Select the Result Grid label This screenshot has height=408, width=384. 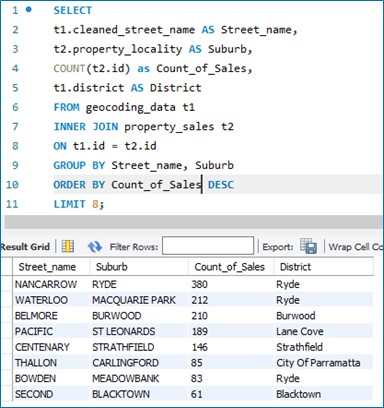click(x=25, y=247)
